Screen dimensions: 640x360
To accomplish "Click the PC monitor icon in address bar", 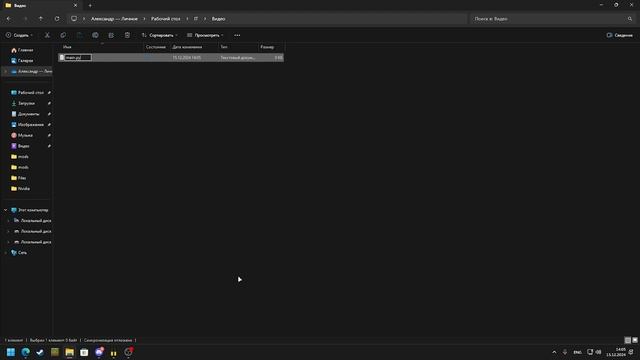I will pos(74,19).
